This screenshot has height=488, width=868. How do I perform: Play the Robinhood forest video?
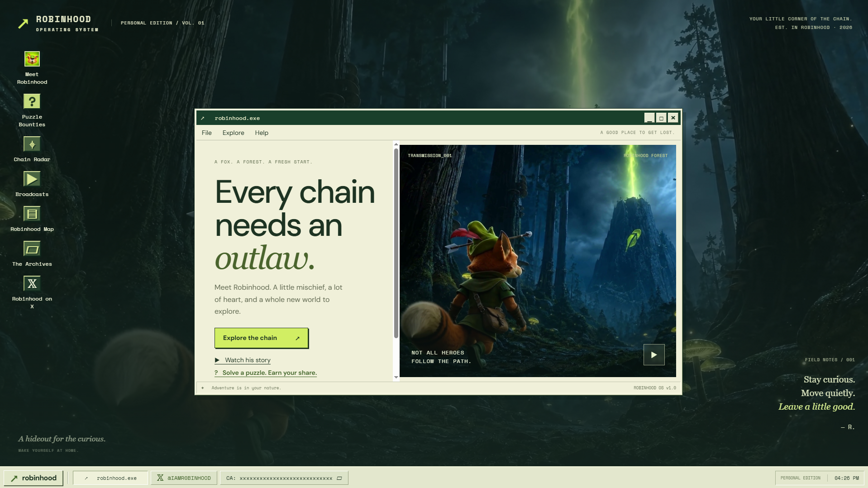click(654, 355)
